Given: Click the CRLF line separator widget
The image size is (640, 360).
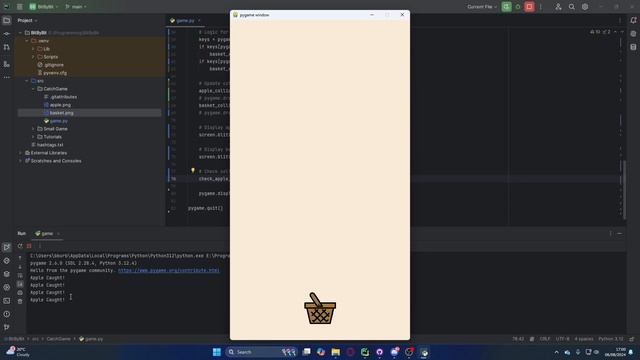Looking at the screenshot, I should point(544,339).
